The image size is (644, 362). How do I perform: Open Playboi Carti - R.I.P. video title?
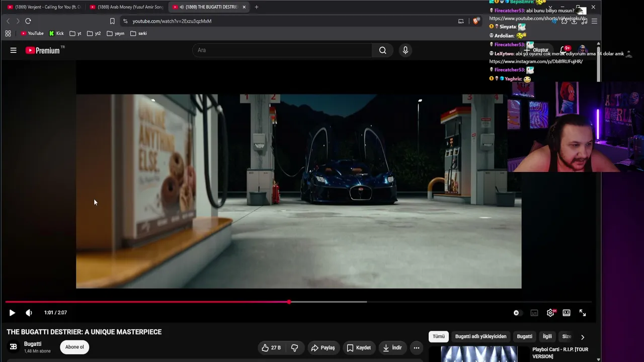(x=560, y=353)
